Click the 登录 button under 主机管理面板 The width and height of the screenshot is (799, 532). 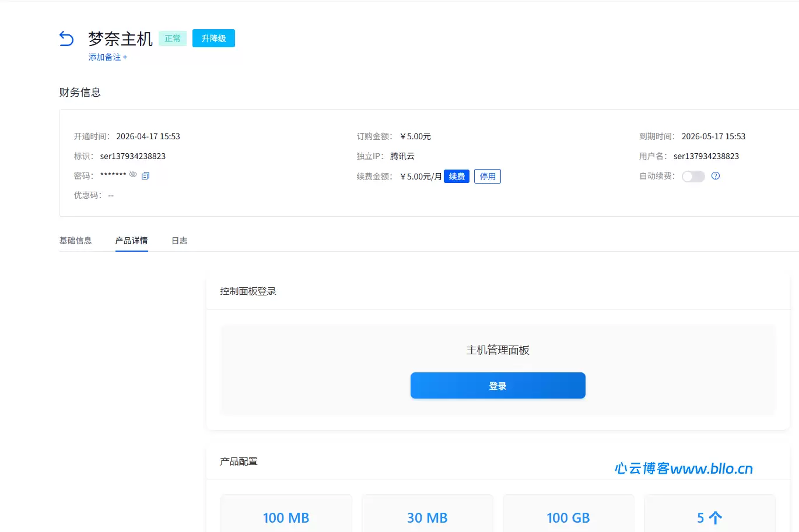[x=497, y=386]
